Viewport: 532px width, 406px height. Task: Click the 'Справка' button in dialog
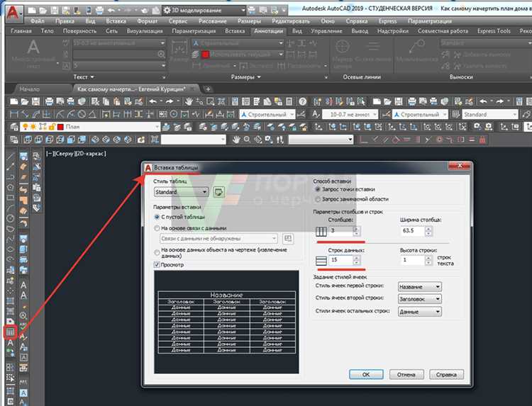(446, 375)
